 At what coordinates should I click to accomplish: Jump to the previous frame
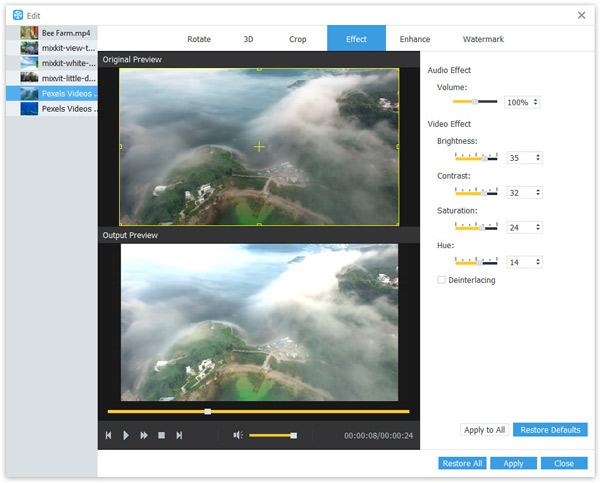point(108,435)
